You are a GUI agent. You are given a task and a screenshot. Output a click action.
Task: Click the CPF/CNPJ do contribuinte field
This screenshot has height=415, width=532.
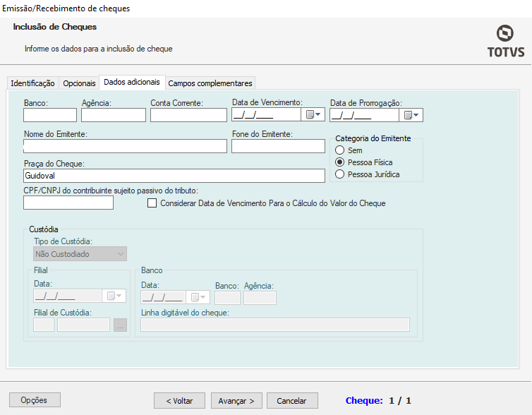coord(68,203)
